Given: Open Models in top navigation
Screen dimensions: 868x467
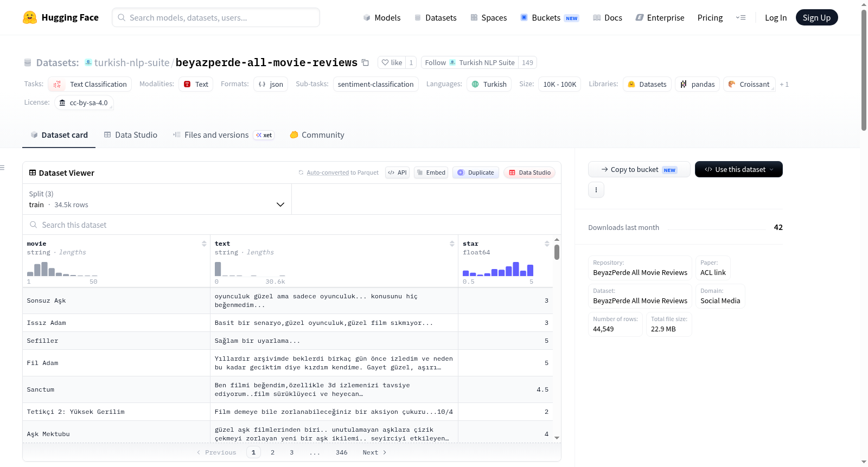Looking at the screenshot, I should pyautogui.click(x=382, y=17).
